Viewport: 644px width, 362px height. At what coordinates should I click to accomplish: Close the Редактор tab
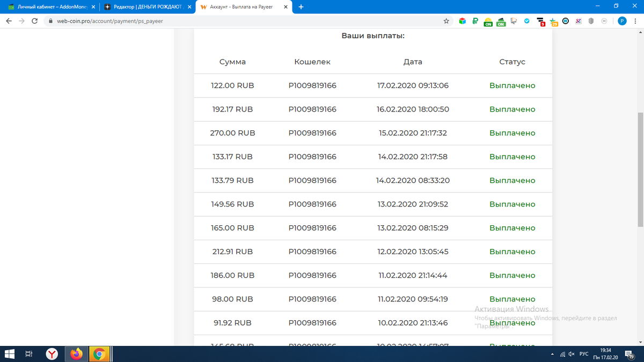click(x=188, y=7)
